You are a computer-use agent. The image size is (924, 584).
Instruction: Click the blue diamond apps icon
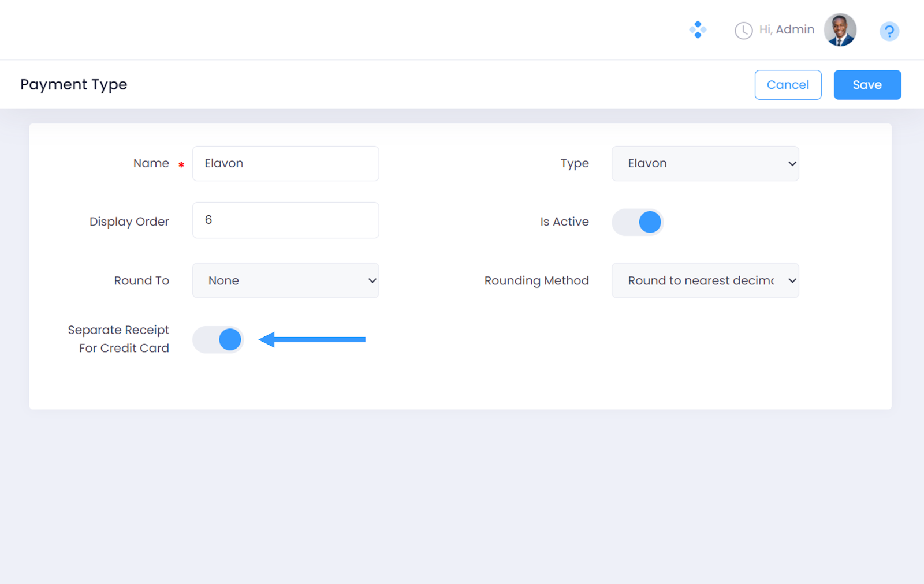tap(698, 29)
